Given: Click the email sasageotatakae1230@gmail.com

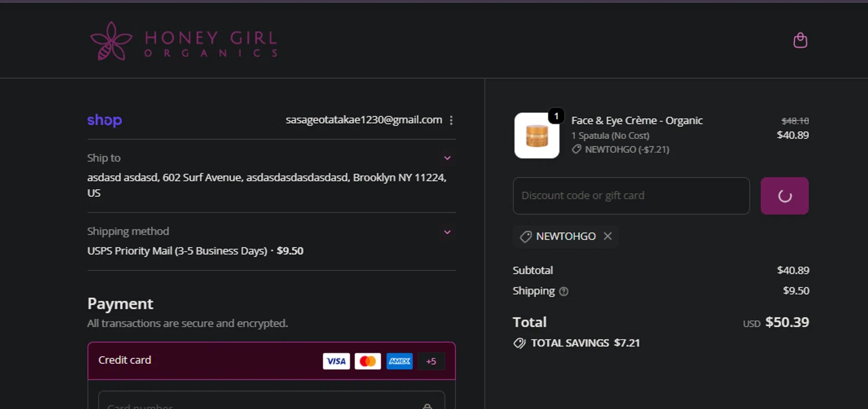Looking at the screenshot, I should click(364, 120).
